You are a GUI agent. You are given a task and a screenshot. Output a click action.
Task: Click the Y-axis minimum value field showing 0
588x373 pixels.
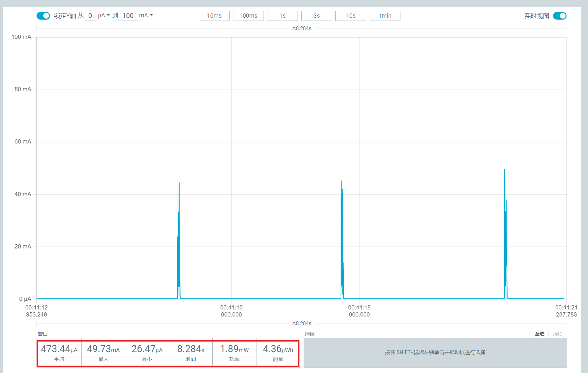point(90,16)
